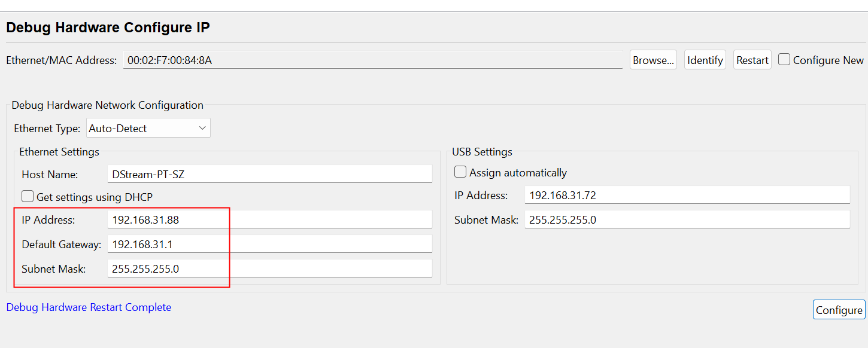Viewport: 868px width, 348px height.
Task: Click the Ethernet IP Address field 192.168.31.88
Action: point(269,219)
